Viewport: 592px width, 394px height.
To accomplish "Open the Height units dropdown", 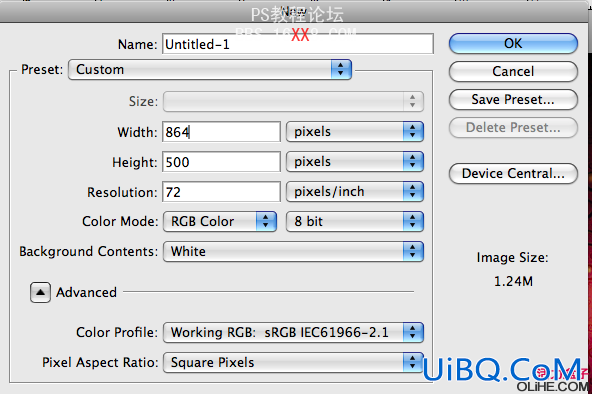I will coord(355,162).
